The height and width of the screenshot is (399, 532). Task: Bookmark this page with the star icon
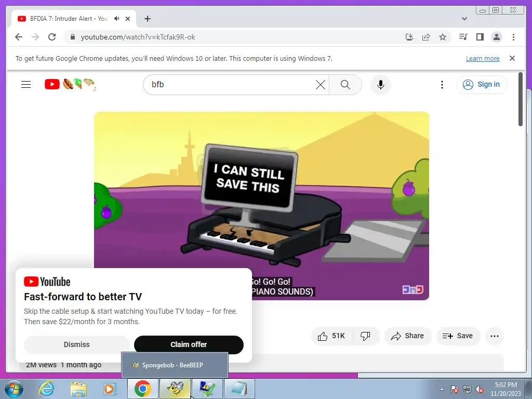click(443, 37)
